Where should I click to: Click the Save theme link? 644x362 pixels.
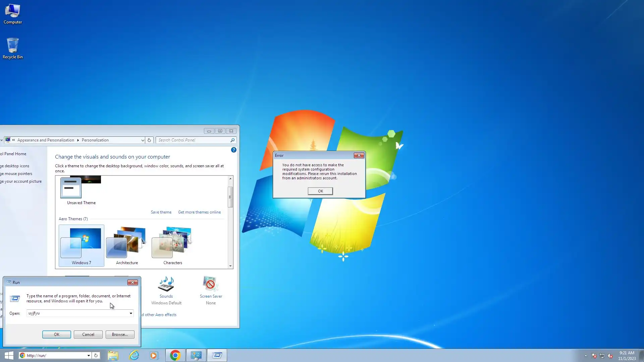[x=161, y=212]
